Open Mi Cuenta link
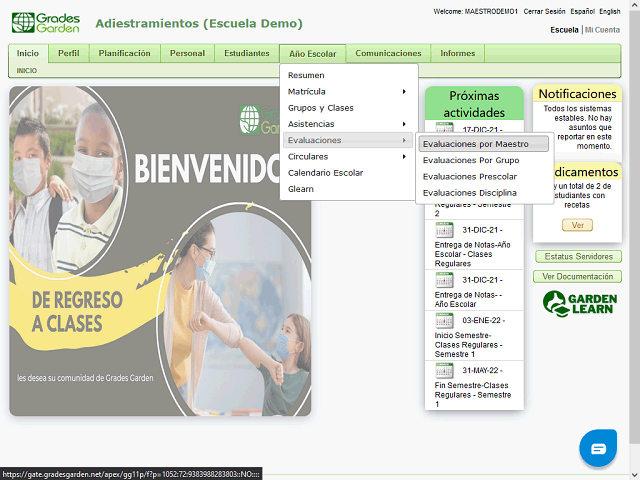The width and height of the screenshot is (640, 480). click(x=602, y=30)
